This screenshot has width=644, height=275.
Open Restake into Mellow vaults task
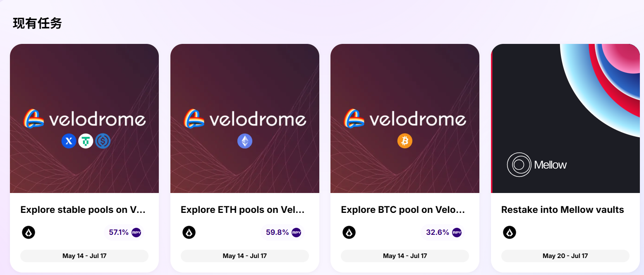coord(563,210)
